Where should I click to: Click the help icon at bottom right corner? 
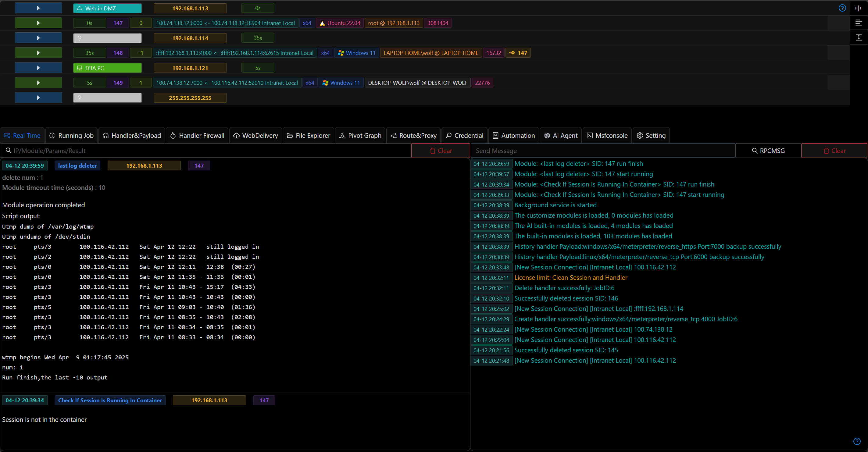point(857,441)
